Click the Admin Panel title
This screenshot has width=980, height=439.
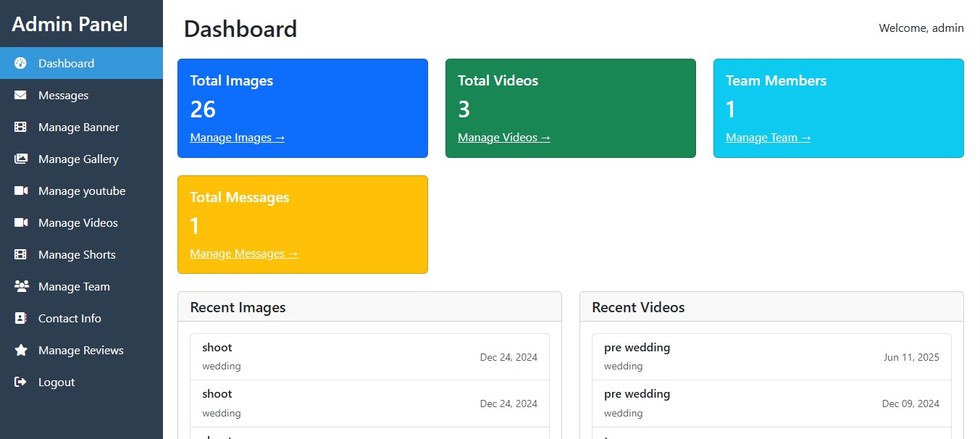tap(70, 24)
